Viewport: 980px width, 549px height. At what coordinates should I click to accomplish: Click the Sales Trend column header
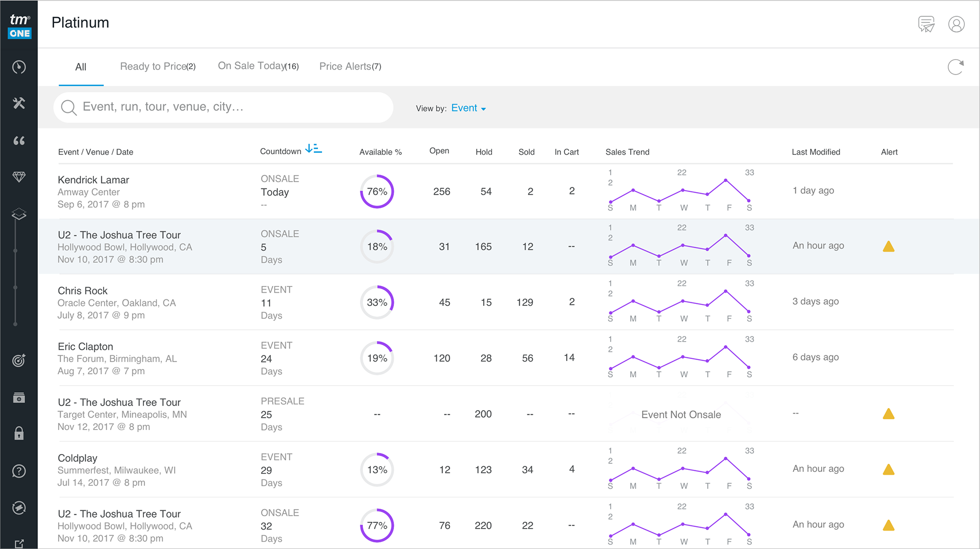coord(627,152)
